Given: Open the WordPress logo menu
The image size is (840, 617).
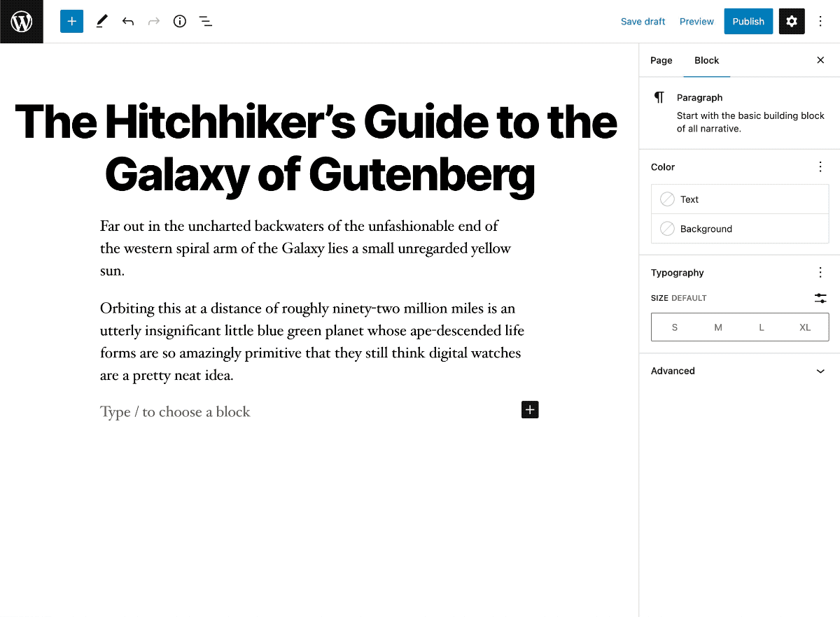Looking at the screenshot, I should click(22, 22).
